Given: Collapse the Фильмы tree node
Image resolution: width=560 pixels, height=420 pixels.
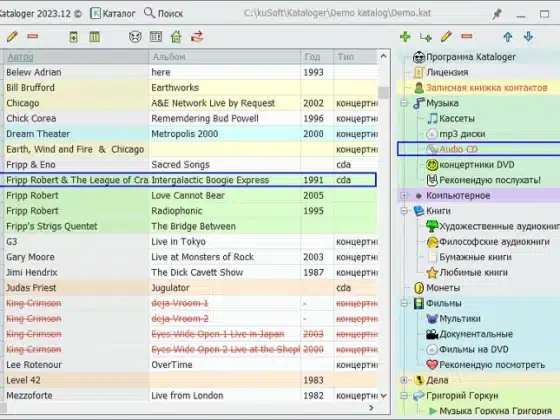Looking at the screenshot, I should [x=404, y=304].
